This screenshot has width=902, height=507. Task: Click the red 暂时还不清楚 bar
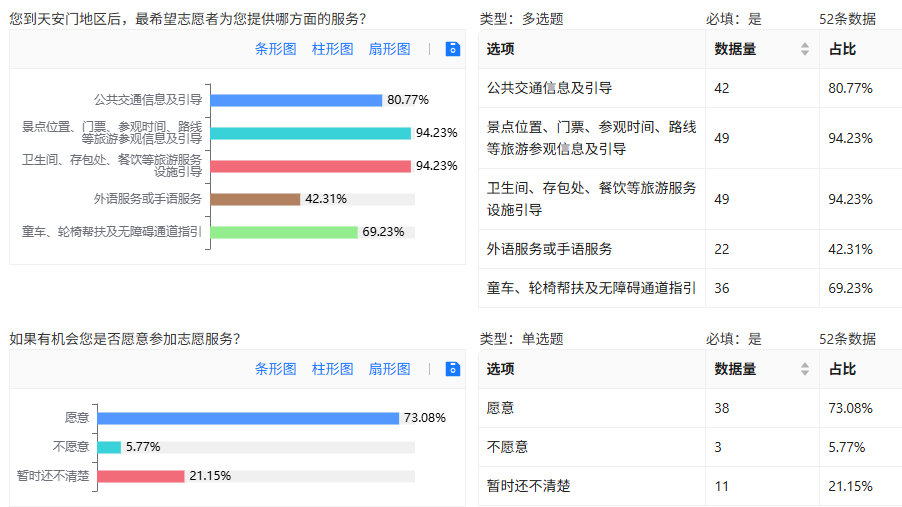point(141,476)
